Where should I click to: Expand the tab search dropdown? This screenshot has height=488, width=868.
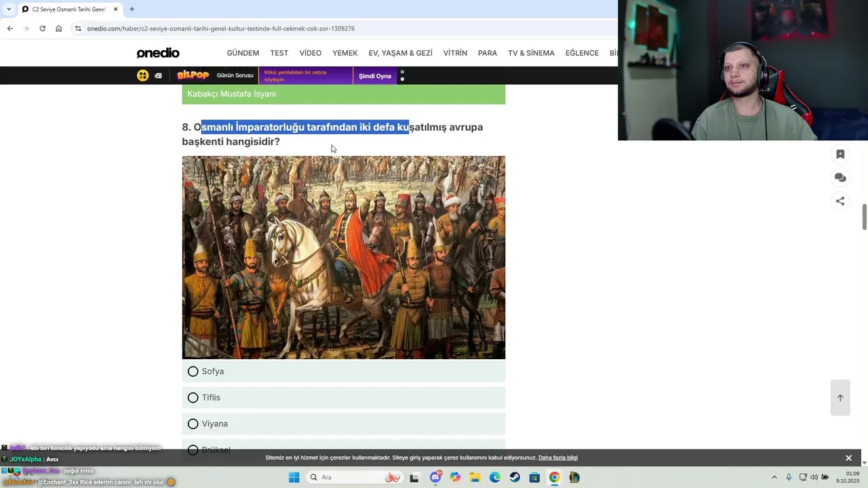[8, 9]
